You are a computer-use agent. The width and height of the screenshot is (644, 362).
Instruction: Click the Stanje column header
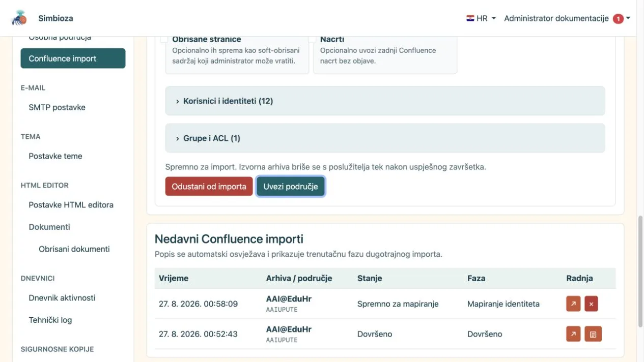pos(370,278)
